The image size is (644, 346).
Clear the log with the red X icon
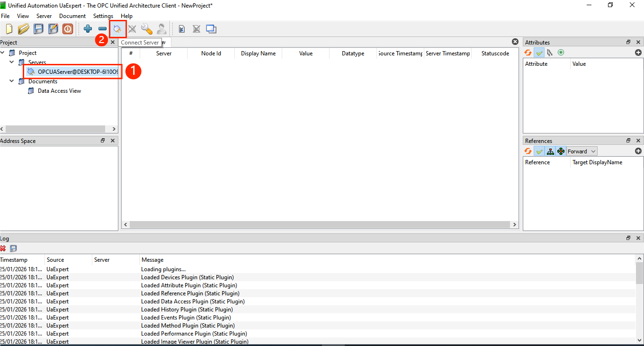click(3, 248)
